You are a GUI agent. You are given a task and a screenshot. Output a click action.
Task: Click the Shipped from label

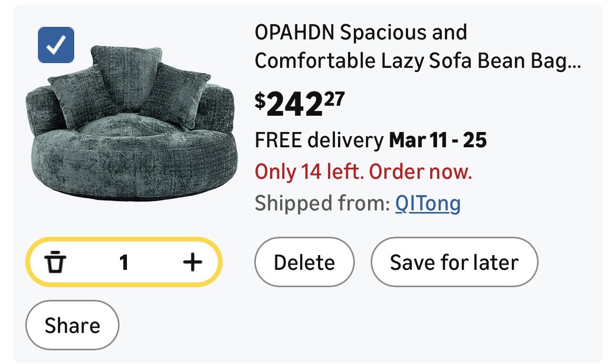[322, 203]
